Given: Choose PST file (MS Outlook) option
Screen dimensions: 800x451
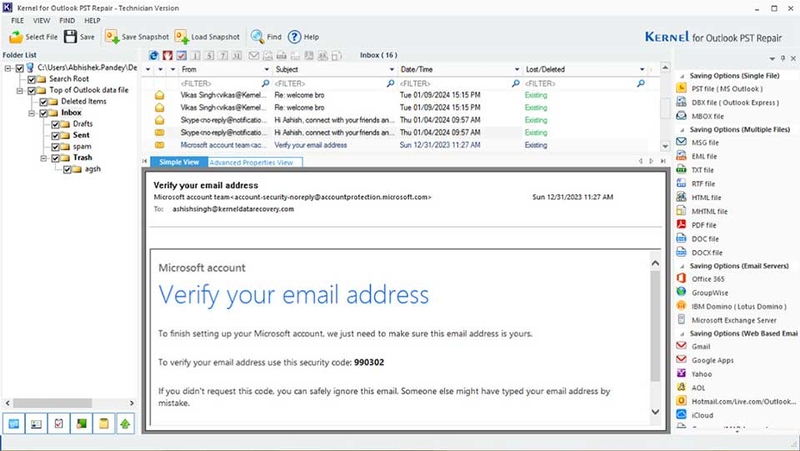Looking at the screenshot, I should [727, 89].
